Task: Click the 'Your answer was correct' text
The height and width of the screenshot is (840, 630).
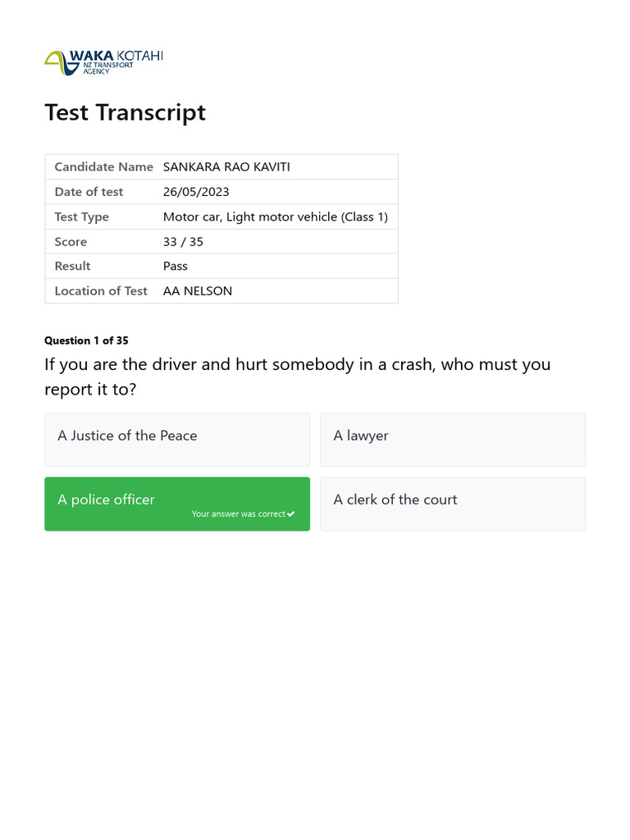Action: pos(238,514)
